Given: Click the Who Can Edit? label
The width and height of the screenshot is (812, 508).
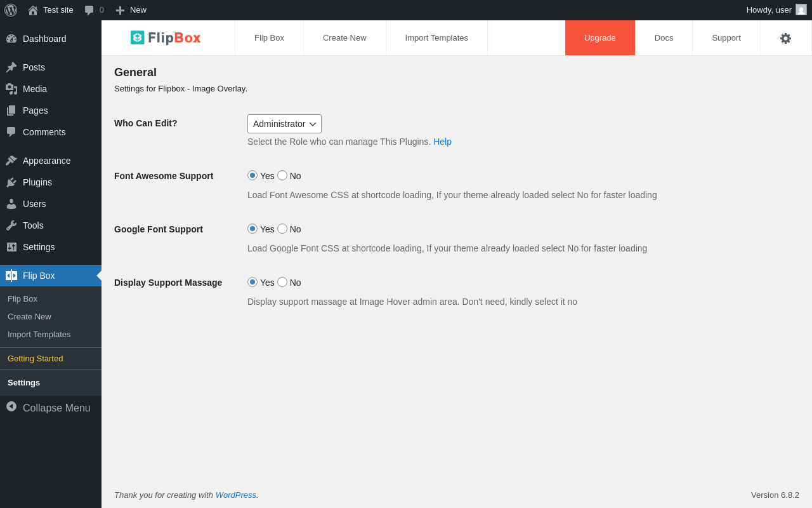Looking at the screenshot, I should pyautogui.click(x=146, y=123).
